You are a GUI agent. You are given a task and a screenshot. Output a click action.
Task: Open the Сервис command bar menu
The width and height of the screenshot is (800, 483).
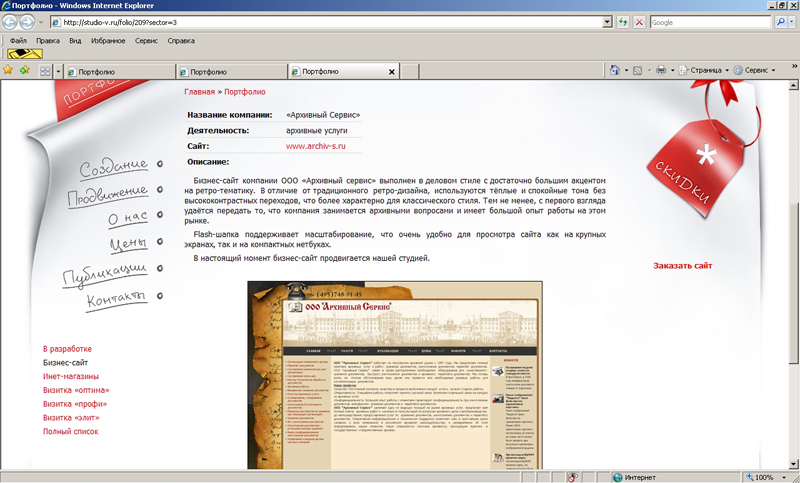pyautogui.click(x=755, y=70)
